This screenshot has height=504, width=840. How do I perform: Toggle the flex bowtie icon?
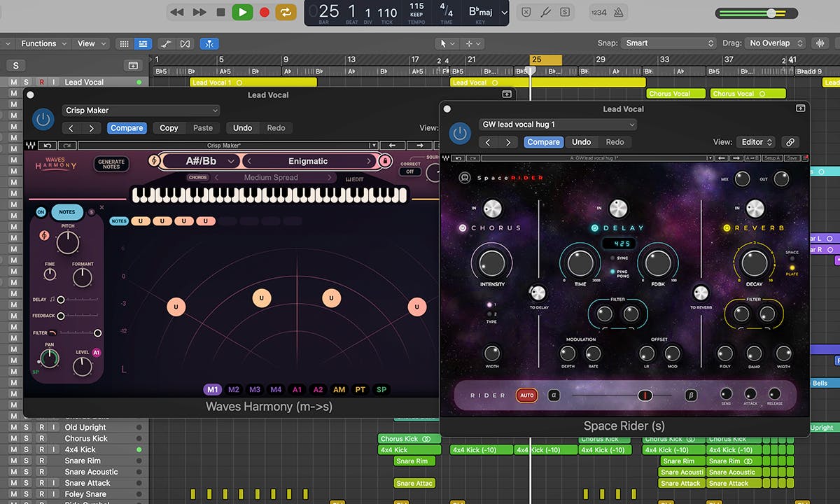point(185,43)
